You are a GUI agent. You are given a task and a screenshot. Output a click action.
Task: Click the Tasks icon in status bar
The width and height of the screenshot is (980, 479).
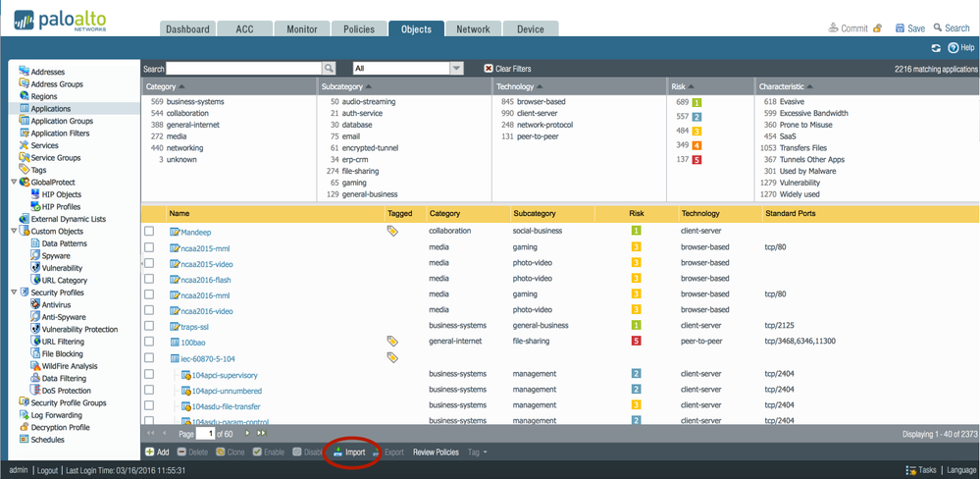point(911,470)
